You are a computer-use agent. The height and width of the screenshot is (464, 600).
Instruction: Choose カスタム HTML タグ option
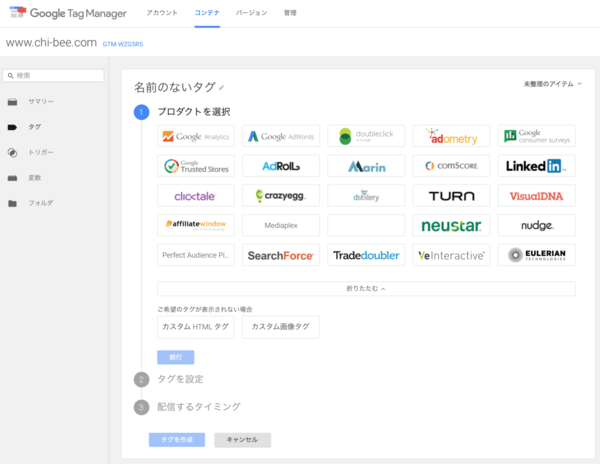pos(196,327)
